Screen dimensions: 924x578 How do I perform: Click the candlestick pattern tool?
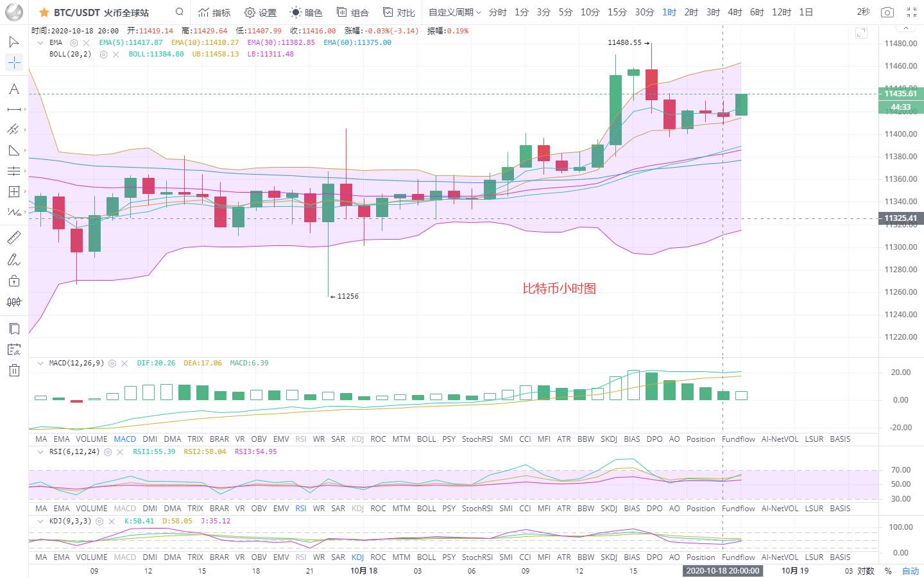(14, 302)
